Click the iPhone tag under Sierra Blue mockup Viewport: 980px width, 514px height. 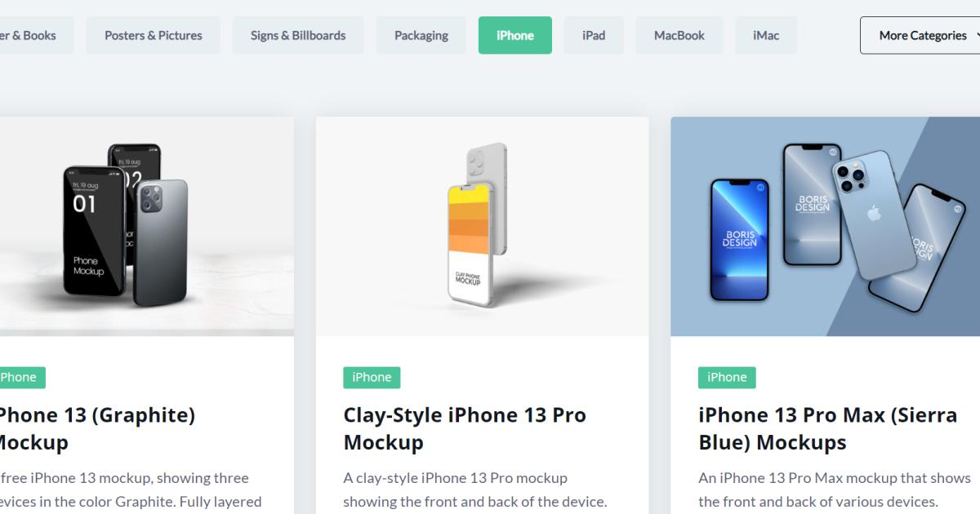[727, 377]
